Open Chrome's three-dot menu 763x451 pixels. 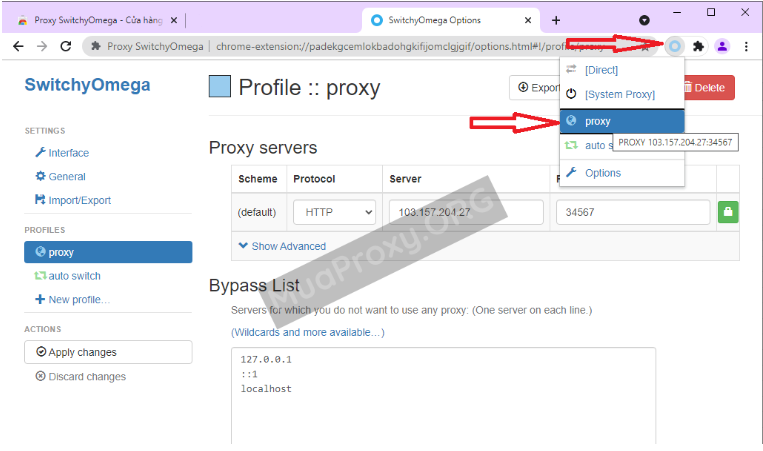pyautogui.click(x=746, y=46)
